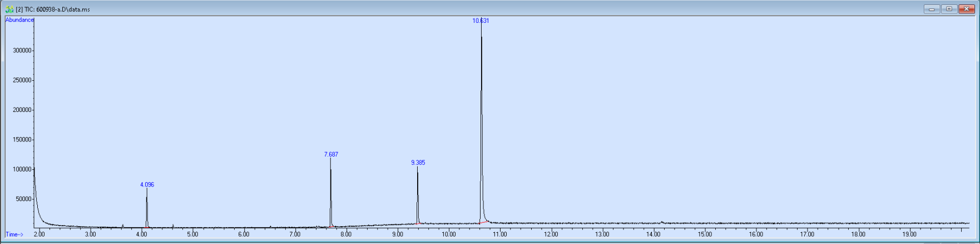
Task: Click the Time--> axis label
Action: pos(14,235)
